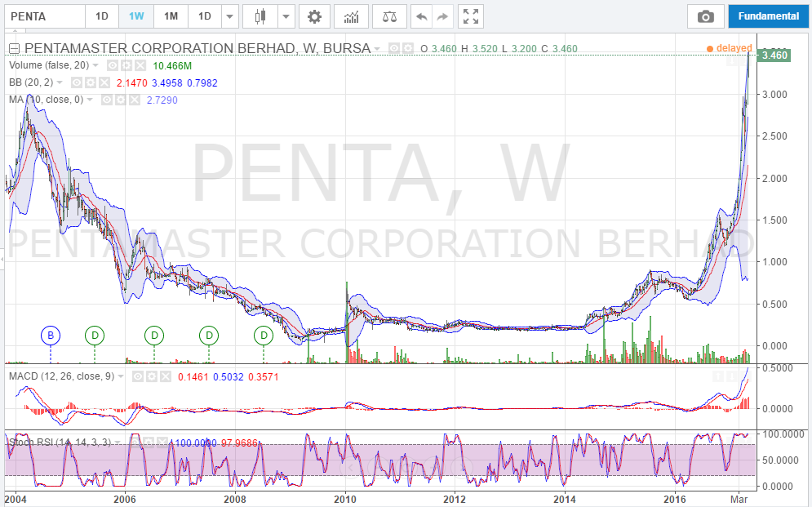Click the 3.000 price axis label
Viewport: 812px width, 507px height.
774,94
